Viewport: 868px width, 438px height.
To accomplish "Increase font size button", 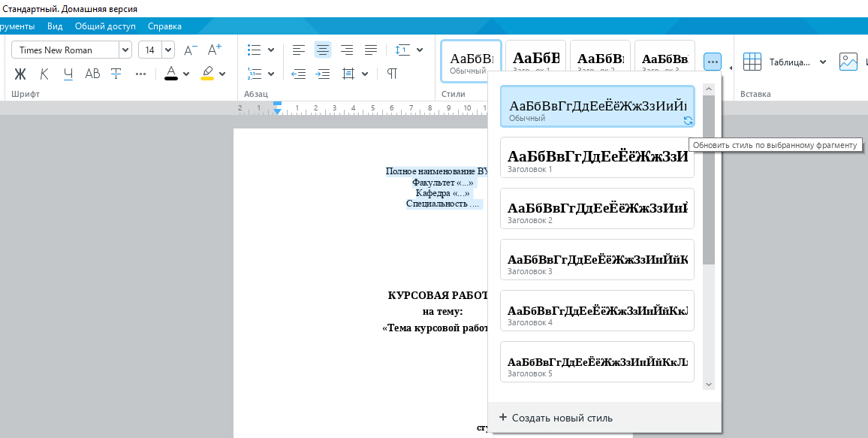I will point(215,50).
